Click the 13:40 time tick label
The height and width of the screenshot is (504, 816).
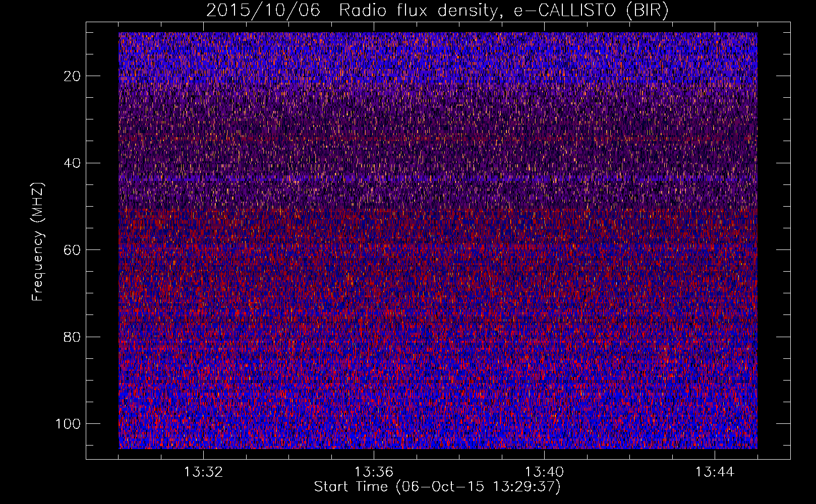(544, 472)
